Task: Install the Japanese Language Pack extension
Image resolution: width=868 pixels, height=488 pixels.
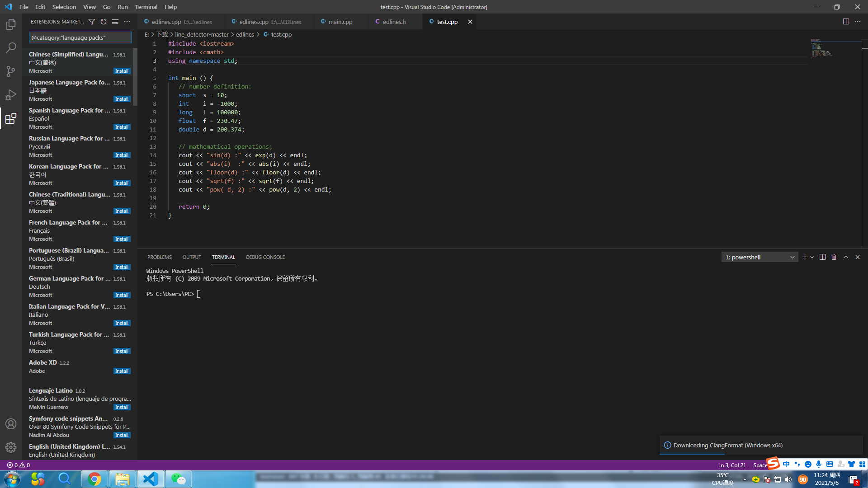Action: point(122,99)
